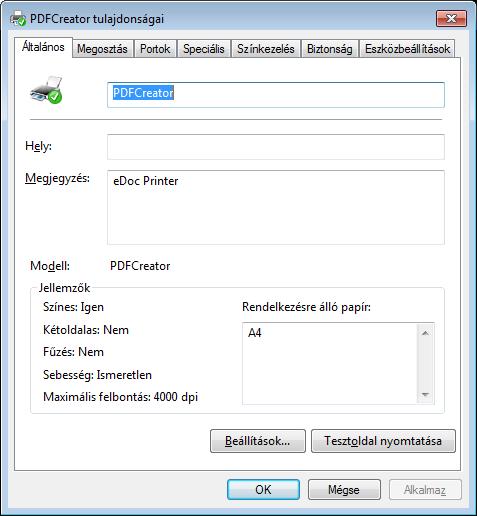The image size is (477, 516).
Task: Go to the Színkezelés tab
Action: coord(266,49)
